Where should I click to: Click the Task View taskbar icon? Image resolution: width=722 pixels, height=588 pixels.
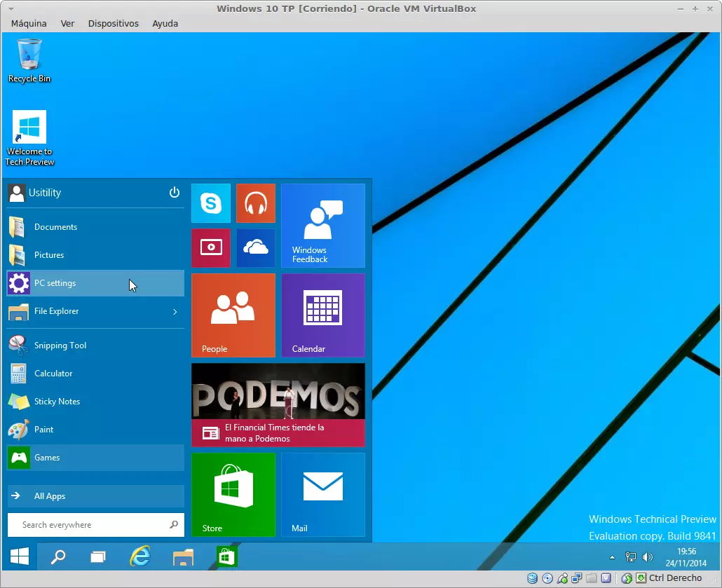pos(98,557)
